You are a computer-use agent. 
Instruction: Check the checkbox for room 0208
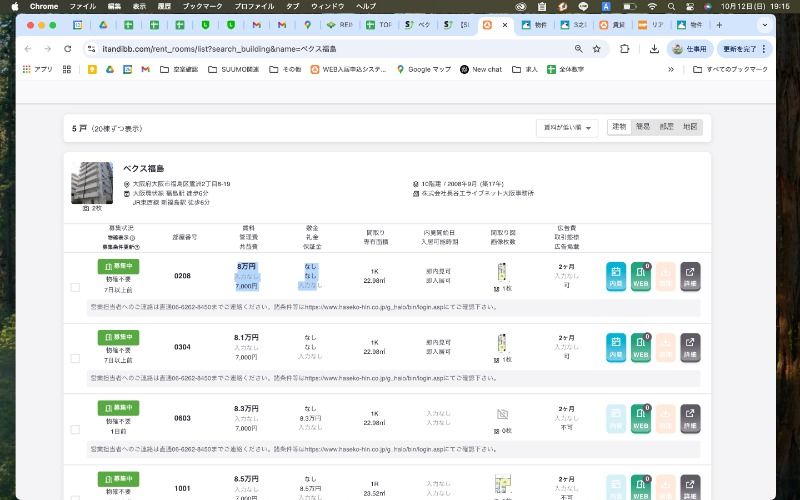[x=75, y=287]
